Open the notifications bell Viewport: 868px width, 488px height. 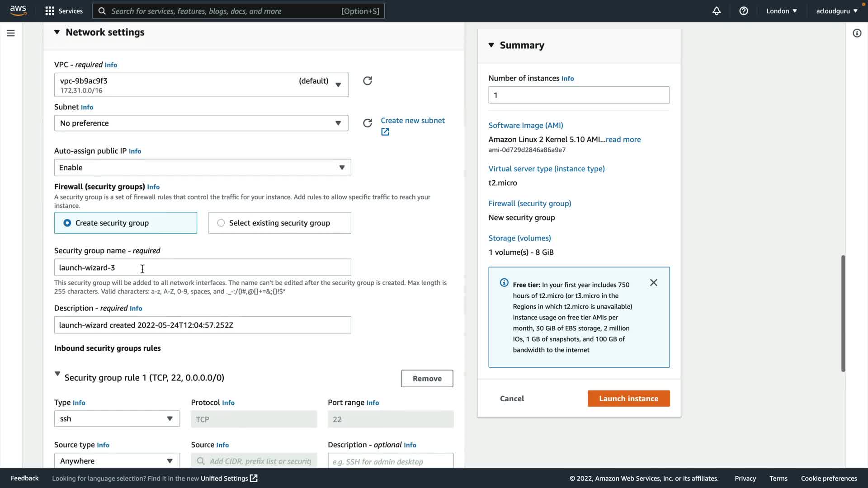click(x=717, y=11)
